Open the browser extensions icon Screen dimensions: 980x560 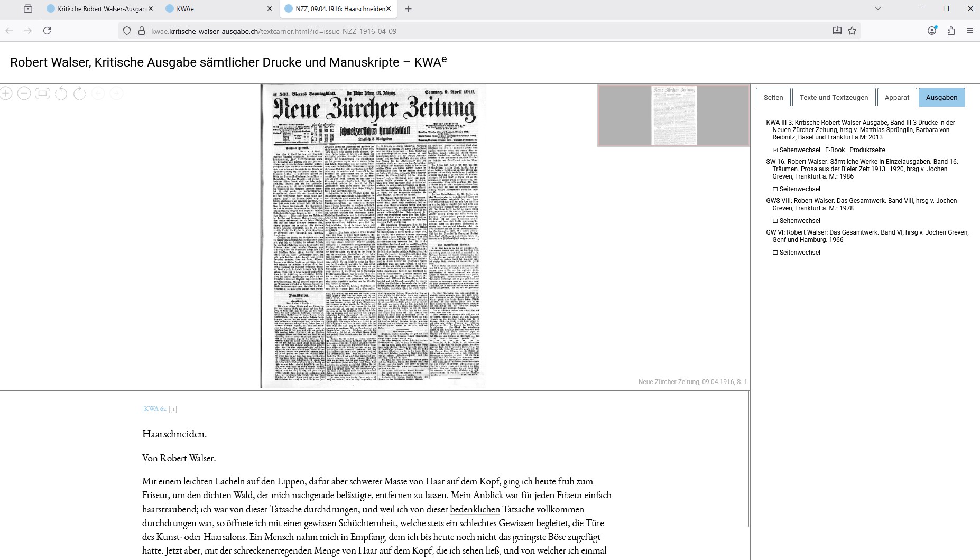point(951,31)
